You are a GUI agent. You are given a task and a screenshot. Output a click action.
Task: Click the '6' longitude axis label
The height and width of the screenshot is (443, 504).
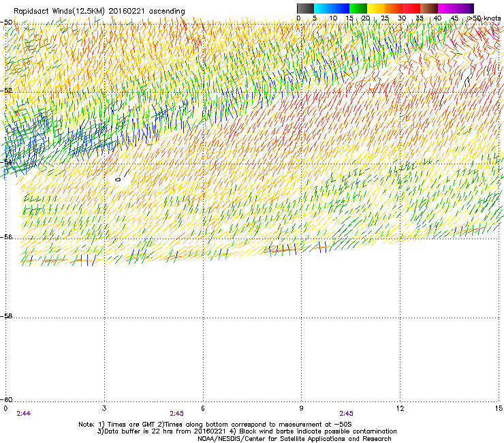203,408
